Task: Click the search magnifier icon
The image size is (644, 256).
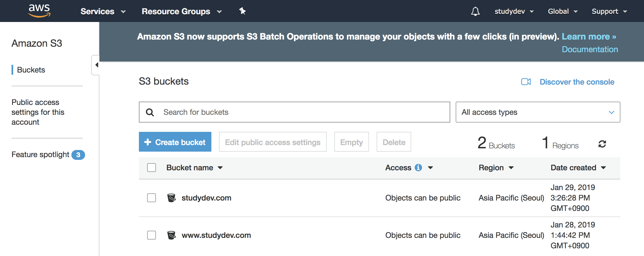Action: [150, 112]
